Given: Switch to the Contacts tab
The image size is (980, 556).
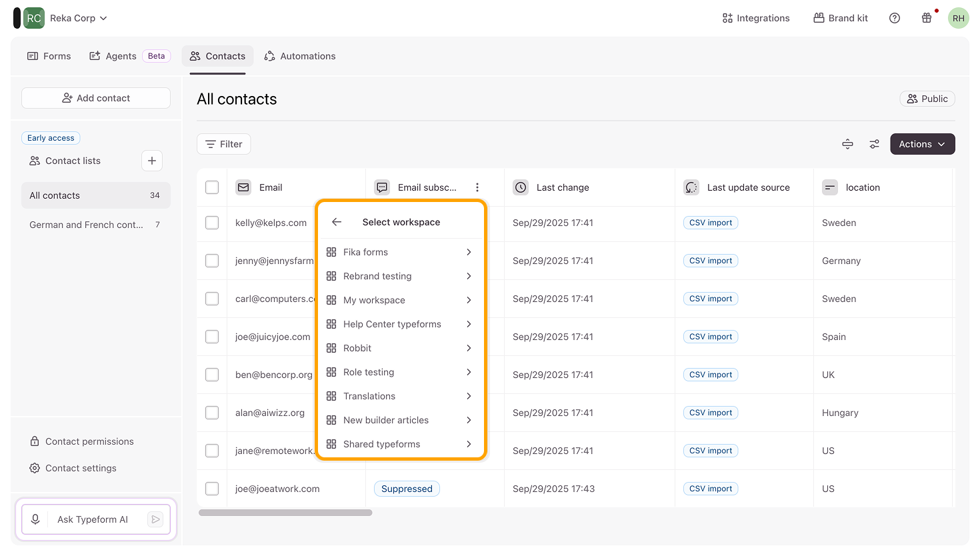Looking at the screenshot, I should 217,56.
